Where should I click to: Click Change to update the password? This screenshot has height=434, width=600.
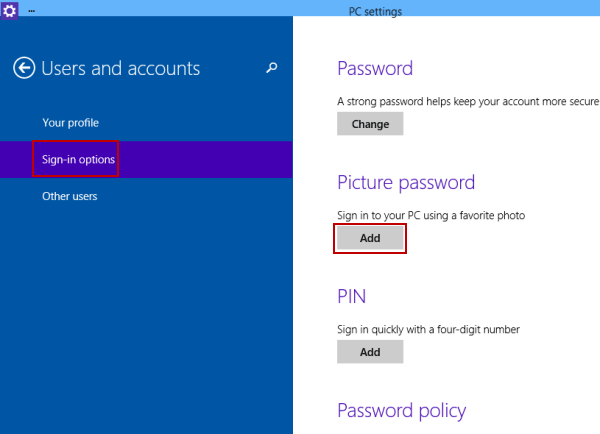[370, 124]
